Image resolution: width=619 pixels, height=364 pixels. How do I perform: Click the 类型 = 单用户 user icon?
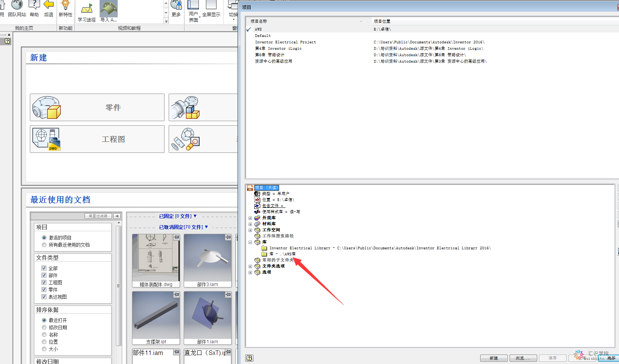[257, 194]
